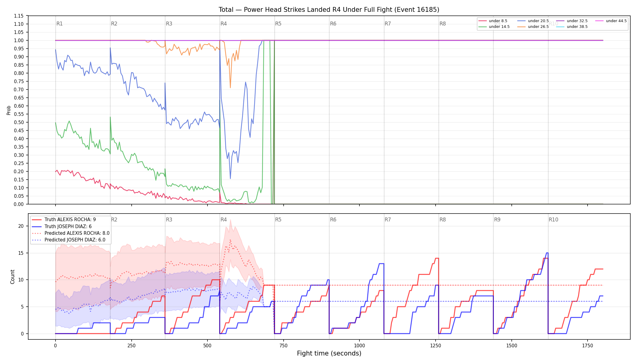This screenshot has width=637, height=364.
Task: Select the R8 round marker in top chart
Action: 443,24
